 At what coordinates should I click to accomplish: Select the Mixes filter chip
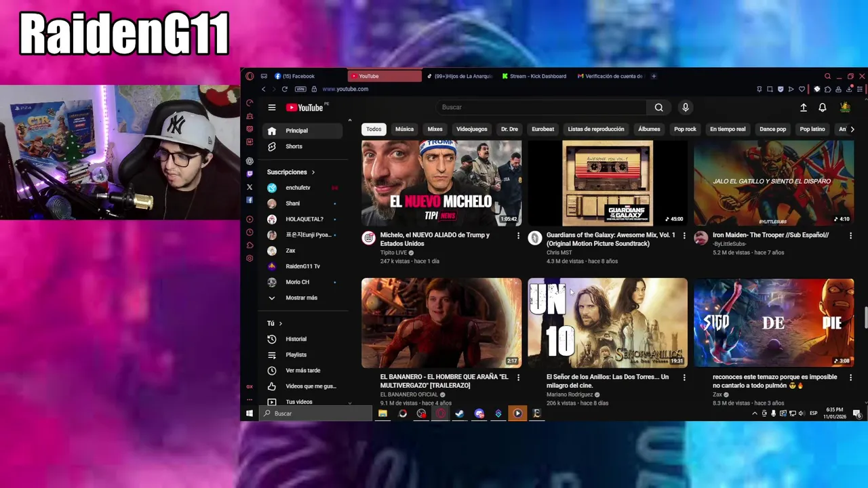pyautogui.click(x=435, y=129)
